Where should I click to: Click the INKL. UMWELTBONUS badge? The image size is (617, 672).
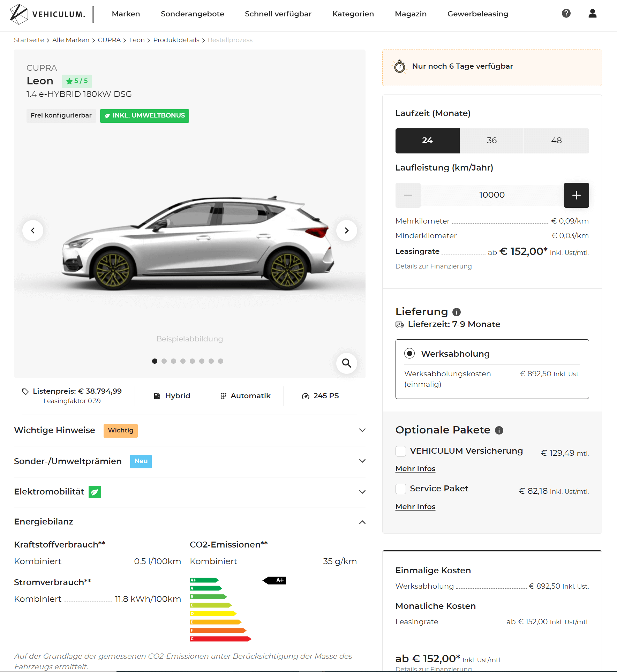144,116
